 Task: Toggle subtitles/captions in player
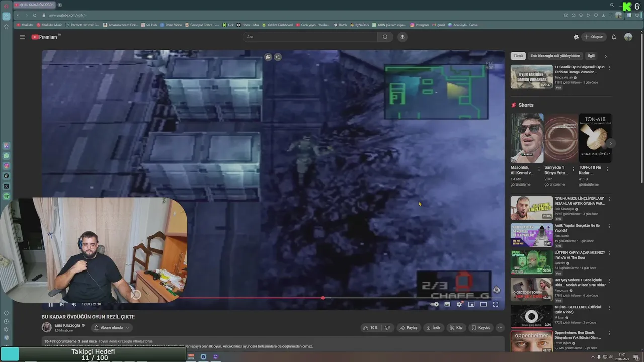coord(447,304)
